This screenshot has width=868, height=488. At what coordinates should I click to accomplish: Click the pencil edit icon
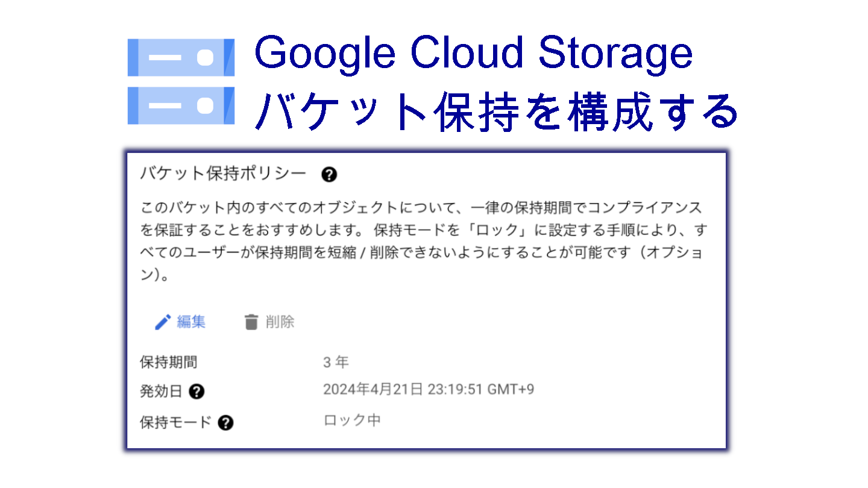[163, 322]
